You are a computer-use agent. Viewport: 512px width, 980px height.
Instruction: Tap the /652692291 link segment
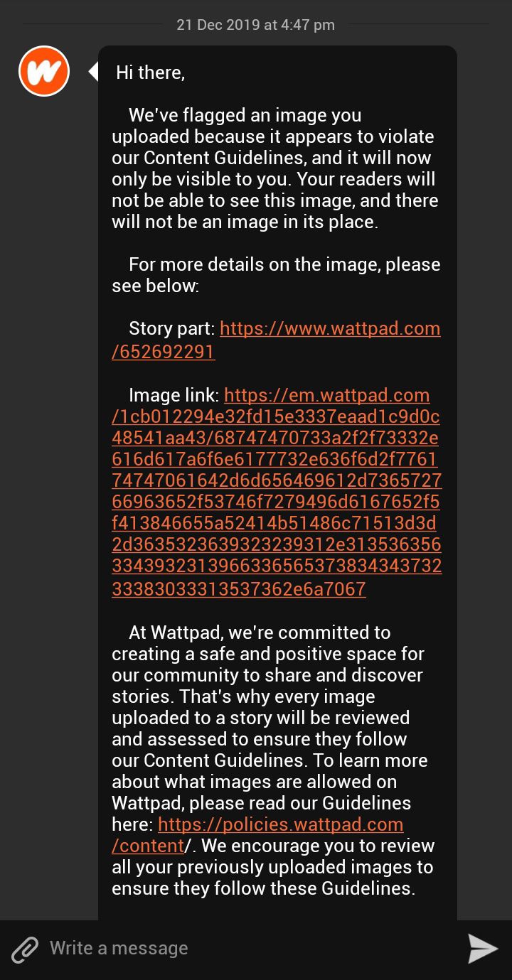[163, 352]
